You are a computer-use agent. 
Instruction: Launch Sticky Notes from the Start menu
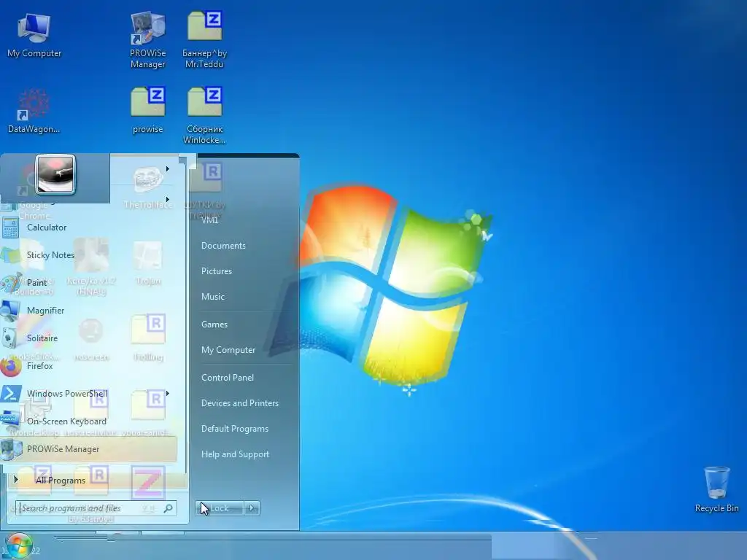pos(88,255)
